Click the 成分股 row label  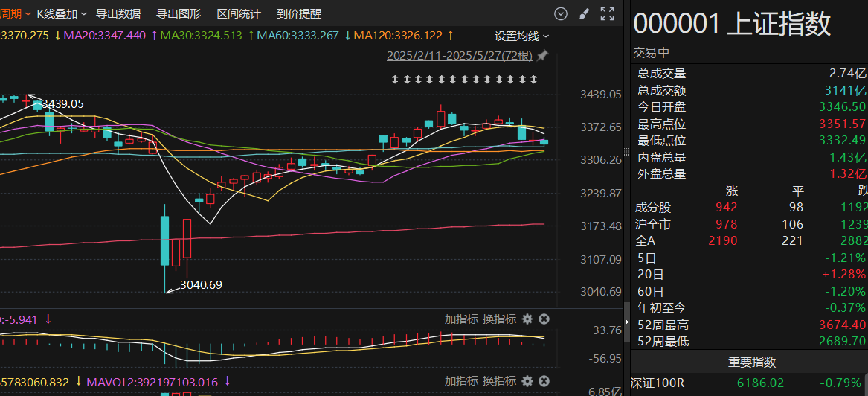pyautogui.click(x=653, y=208)
